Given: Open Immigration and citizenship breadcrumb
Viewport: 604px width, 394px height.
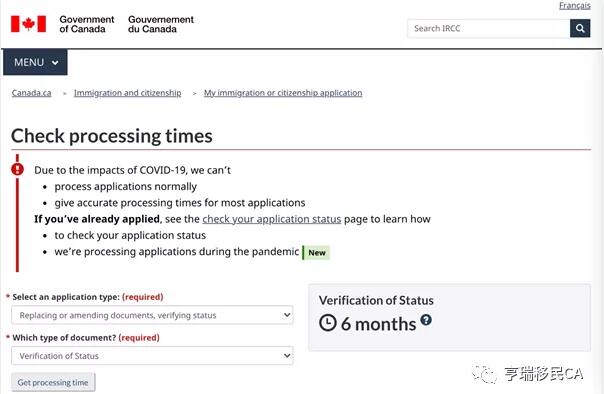Looking at the screenshot, I should pos(128,93).
